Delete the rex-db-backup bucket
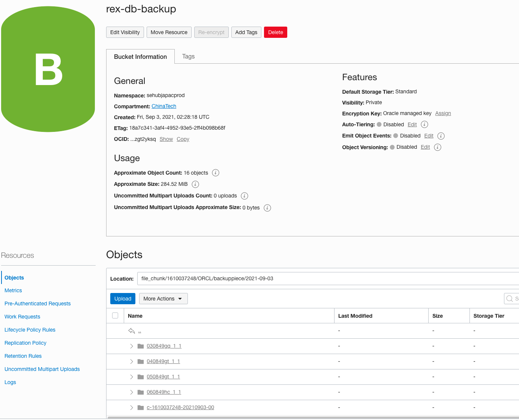The height and width of the screenshot is (420, 519). click(x=275, y=32)
